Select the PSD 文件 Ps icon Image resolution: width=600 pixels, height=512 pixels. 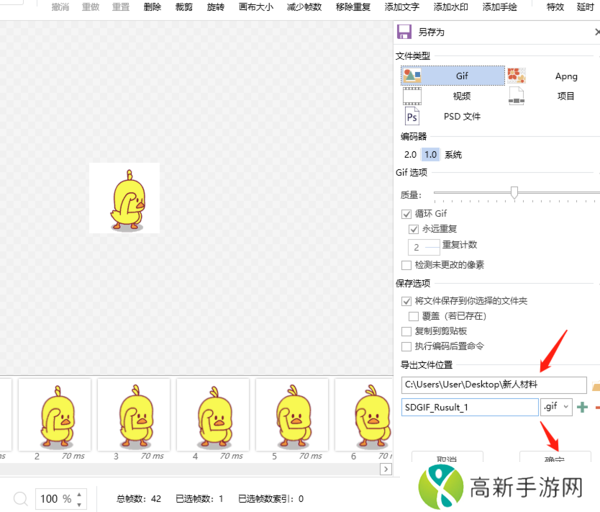(x=412, y=116)
